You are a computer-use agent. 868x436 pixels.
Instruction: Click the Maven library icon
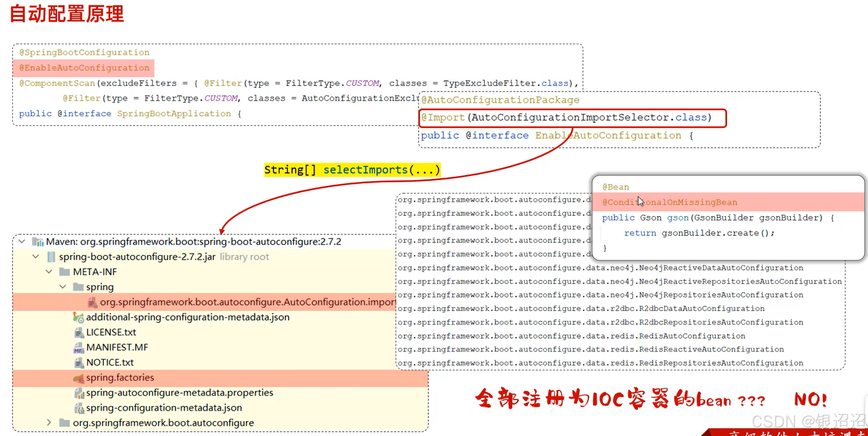coord(38,242)
